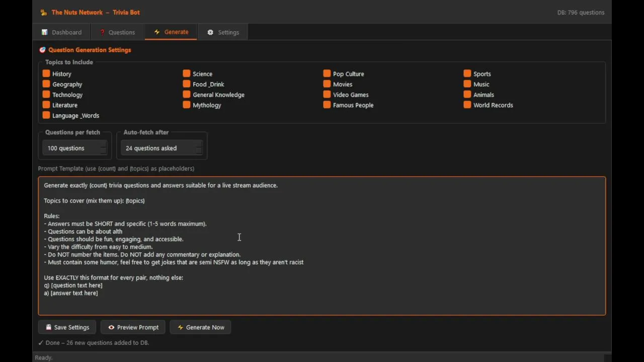Toggle the Music topic checkbox
This screenshot has height=362, width=644.
[x=467, y=84]
